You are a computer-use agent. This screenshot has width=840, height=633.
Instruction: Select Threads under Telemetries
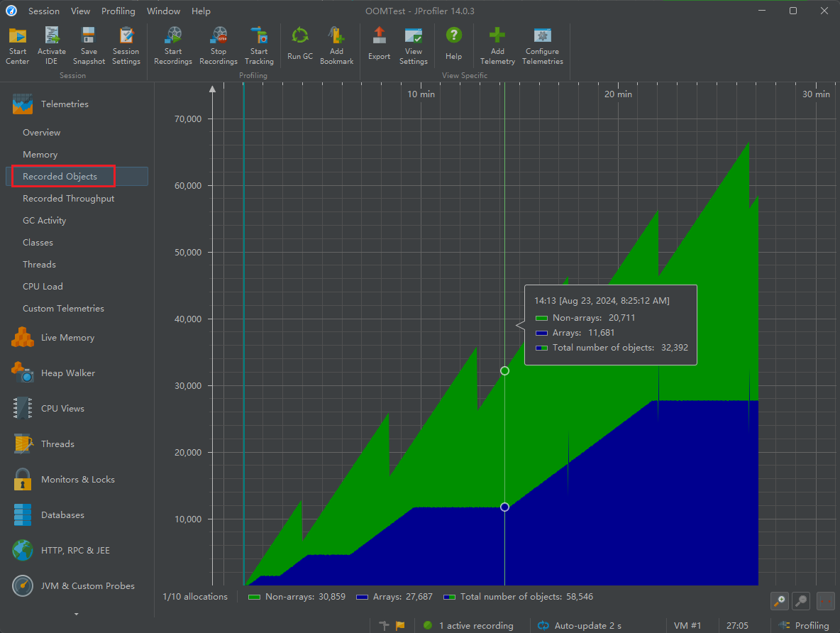(77, 264)
